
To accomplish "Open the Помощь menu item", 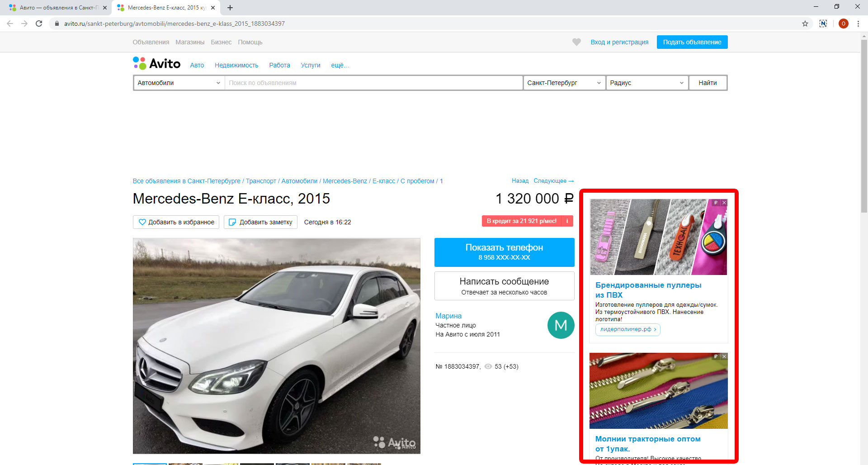I will tap(250, 42).
